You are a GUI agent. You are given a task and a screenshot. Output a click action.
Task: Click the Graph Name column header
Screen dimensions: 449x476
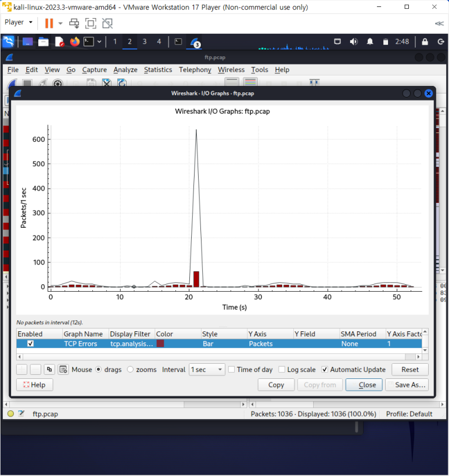[85, 334]
